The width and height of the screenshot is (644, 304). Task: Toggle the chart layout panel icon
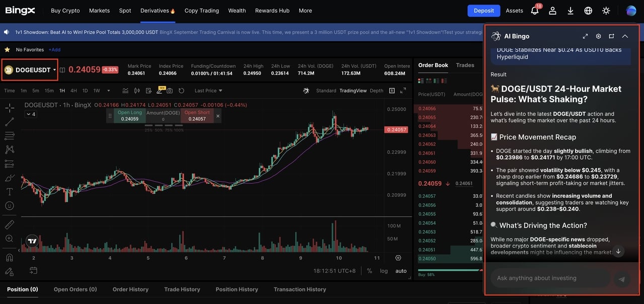click(x=392, y=91)
